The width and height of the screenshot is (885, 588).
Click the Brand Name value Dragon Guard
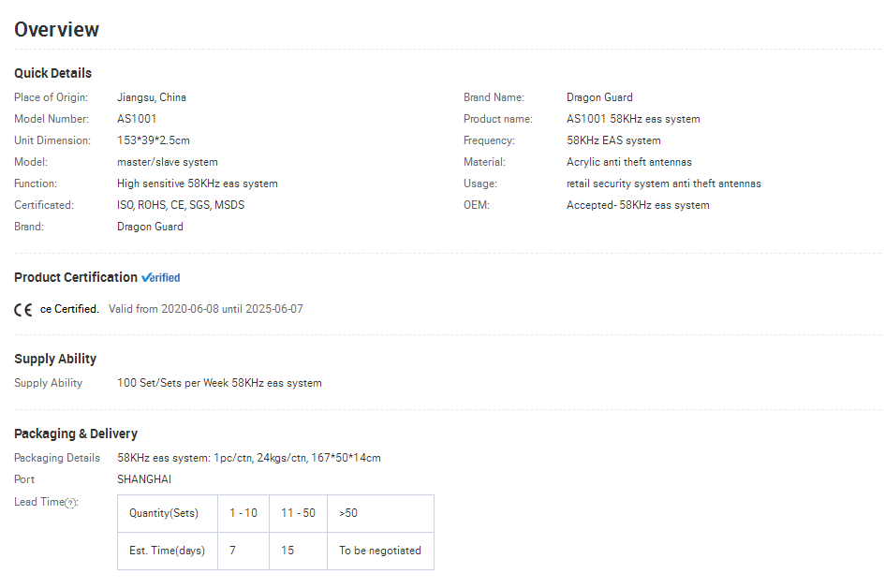click(599, 97)
